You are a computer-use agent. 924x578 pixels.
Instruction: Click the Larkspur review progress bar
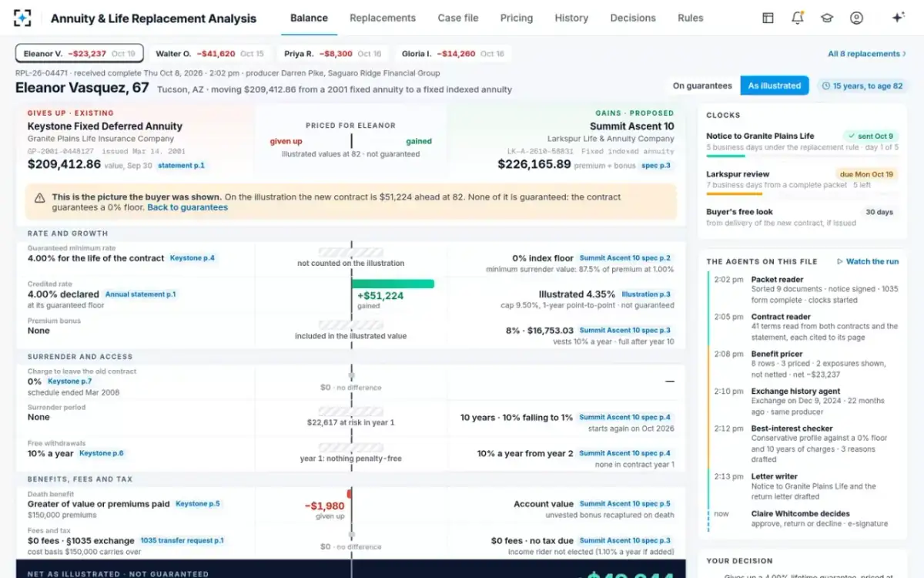(x=802, y=195)
